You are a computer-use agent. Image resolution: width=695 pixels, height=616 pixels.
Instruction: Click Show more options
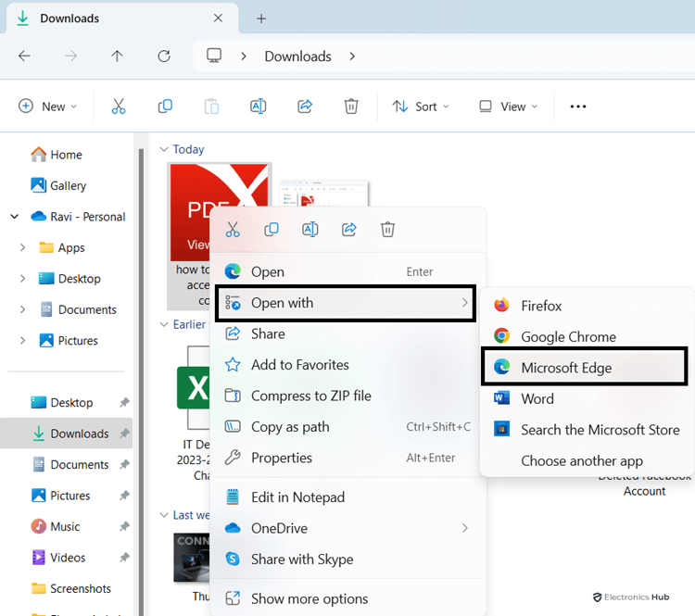click(347, 598)
